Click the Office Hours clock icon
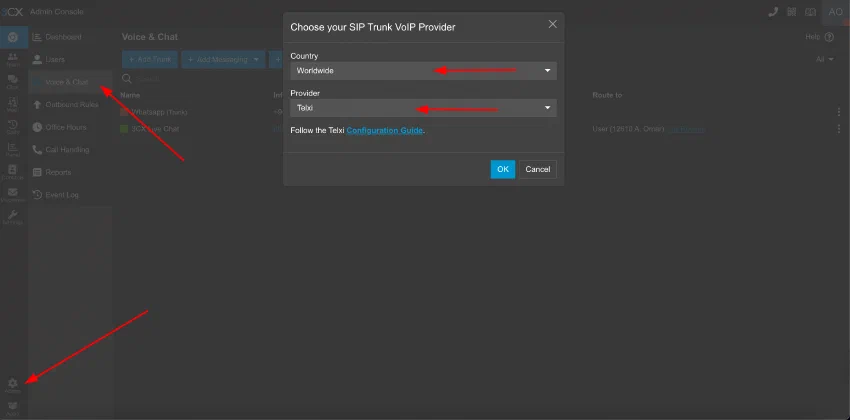The width and height of the screenshot is (850, 420). [37, 127]
